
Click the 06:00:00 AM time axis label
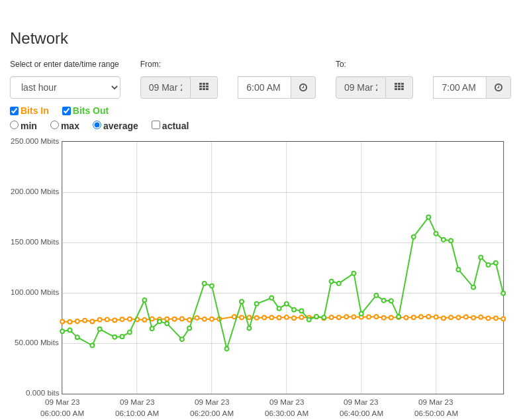point(62,413)
